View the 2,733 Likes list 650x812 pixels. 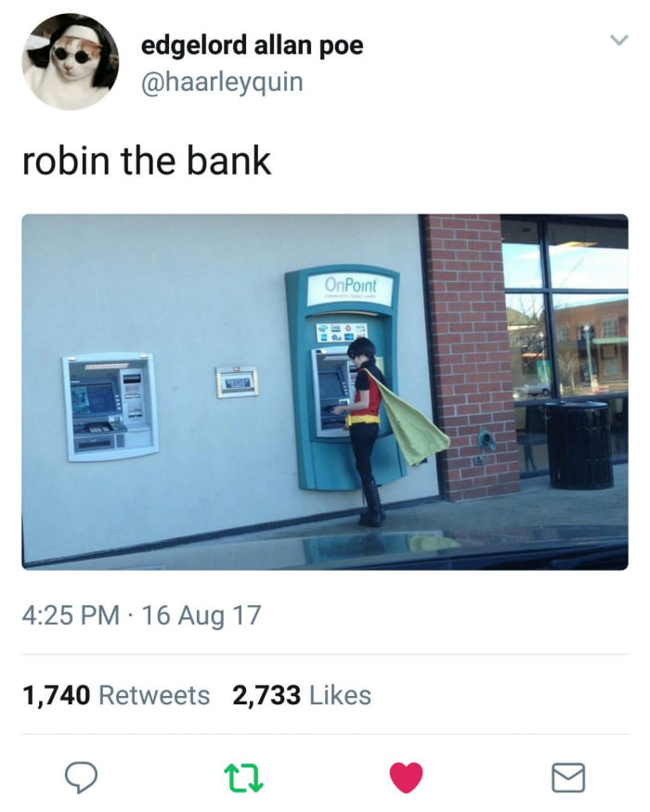point(302,695)
